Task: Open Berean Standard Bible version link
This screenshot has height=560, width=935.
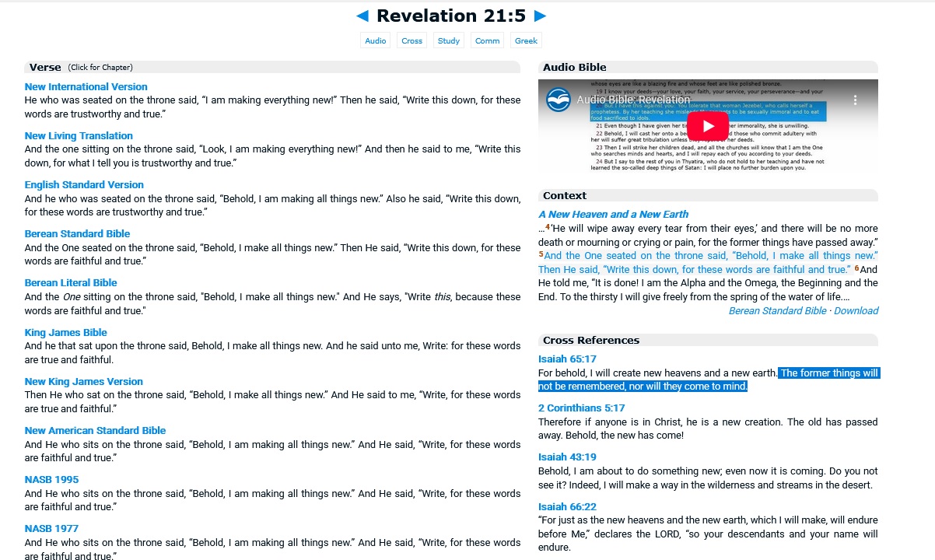Action: (77, 233)
